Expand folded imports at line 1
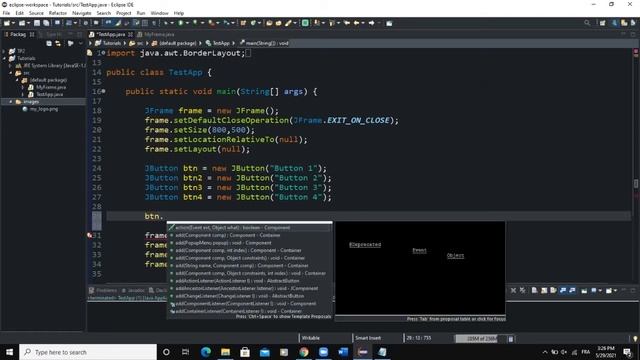Viewport: 640px width, 360px height. (x=104, y=53)
